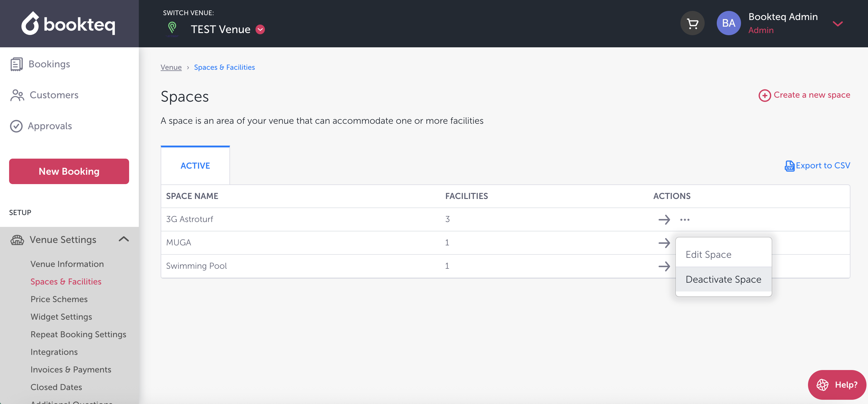Click the Swimming Pool row arrow icon
Image resolution: width=868 pixels, height=404 pixels.
pos(664,266)
